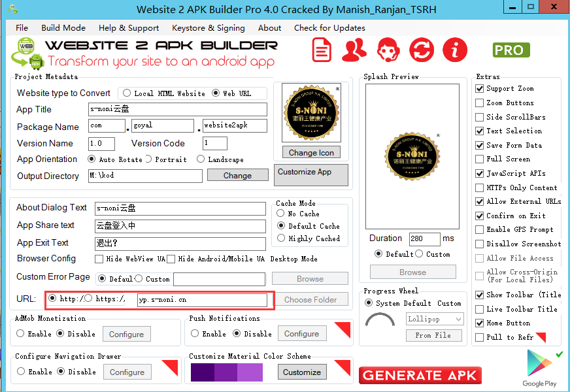Open the File menu
570x392 pixels.
[22, 27]
